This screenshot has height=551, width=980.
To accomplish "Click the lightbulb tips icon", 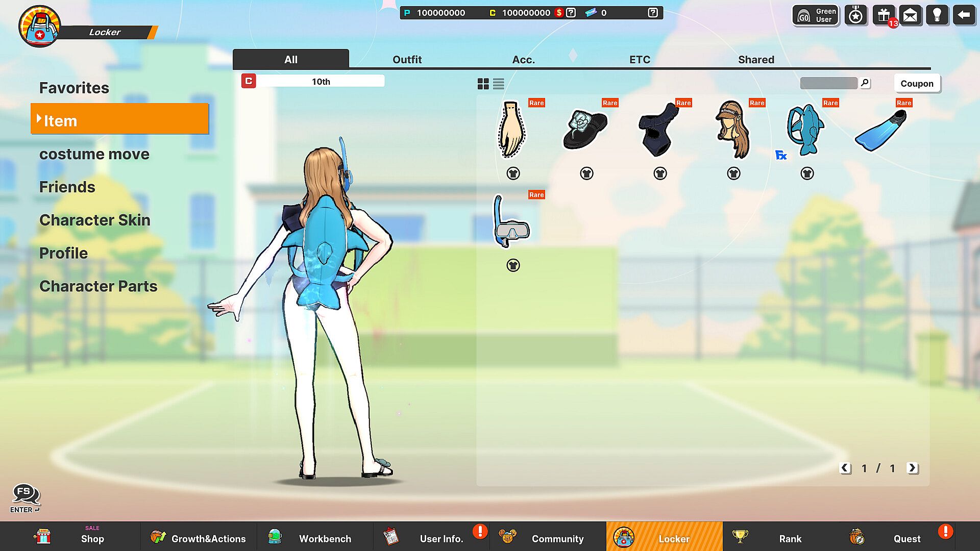I will click(937, 15).
